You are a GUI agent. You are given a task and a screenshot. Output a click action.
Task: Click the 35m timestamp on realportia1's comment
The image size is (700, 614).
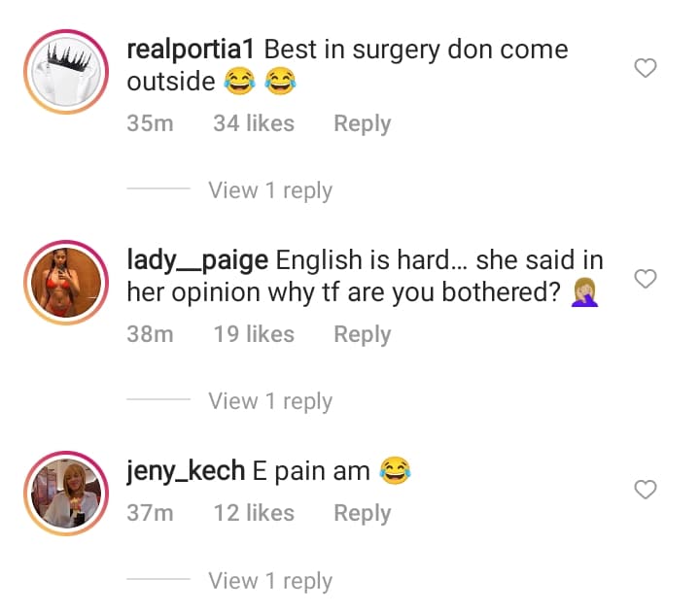pos(150,123)
